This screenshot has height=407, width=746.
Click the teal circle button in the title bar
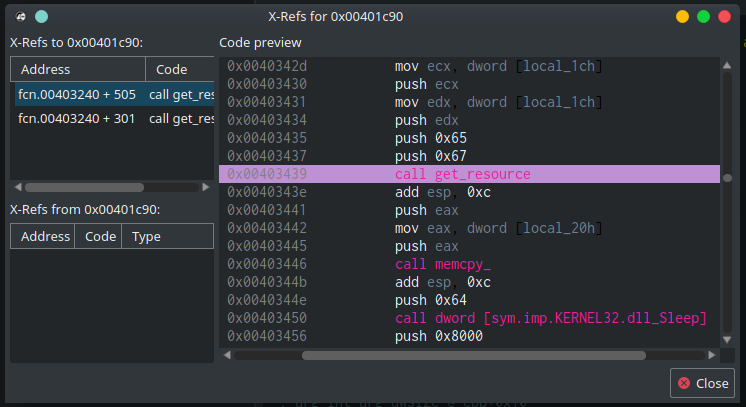tap(40, 16)
